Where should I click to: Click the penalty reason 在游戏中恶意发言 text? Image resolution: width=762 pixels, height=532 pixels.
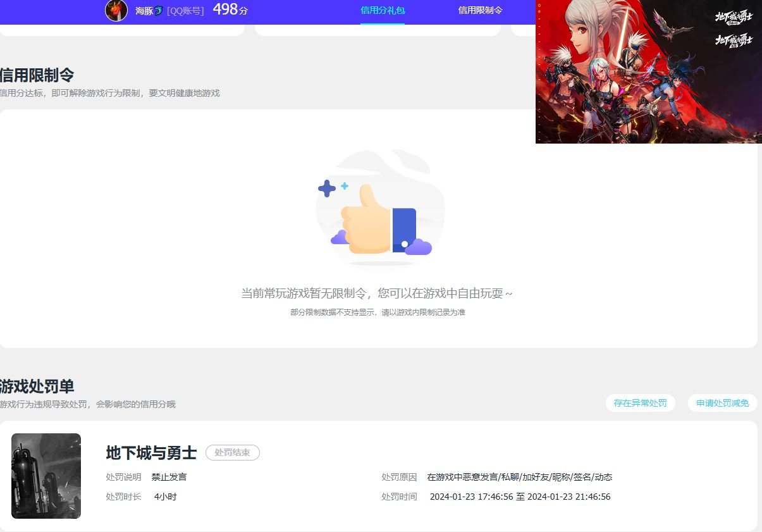coord(520,477)
